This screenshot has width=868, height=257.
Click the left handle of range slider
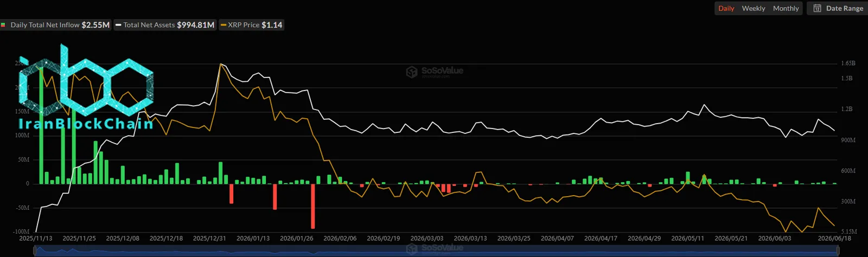pos(35,250)
